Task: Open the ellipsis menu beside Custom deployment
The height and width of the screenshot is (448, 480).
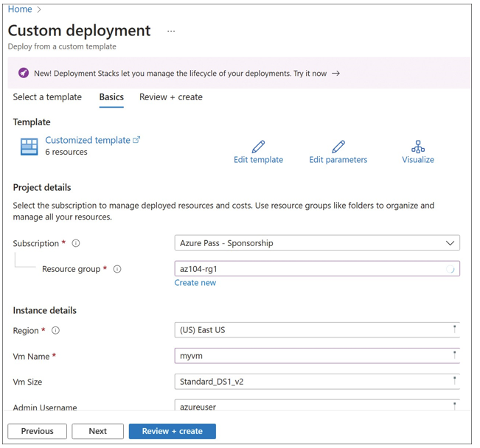Action: coord(171,31)
